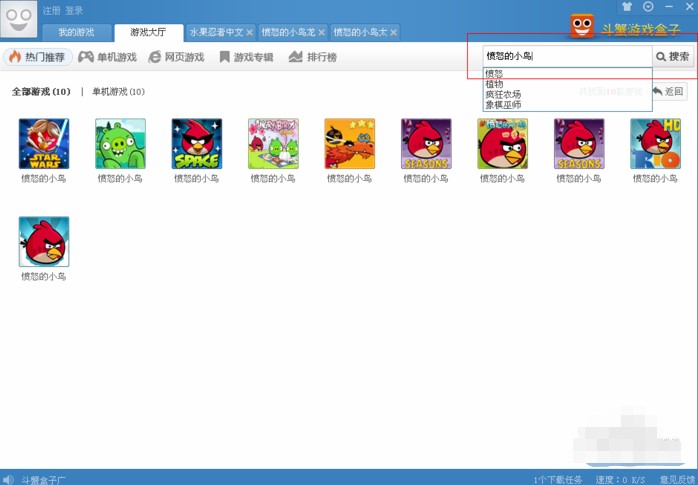Open the plain Angry Birds icon in second row
The height and width of the screenshot is (485, 698).
coord(44,242)
